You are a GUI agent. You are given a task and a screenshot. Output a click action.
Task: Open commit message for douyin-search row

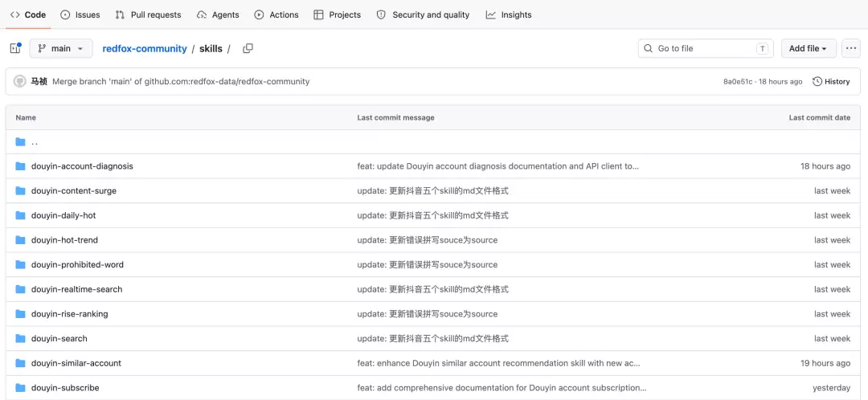point(433,339)
